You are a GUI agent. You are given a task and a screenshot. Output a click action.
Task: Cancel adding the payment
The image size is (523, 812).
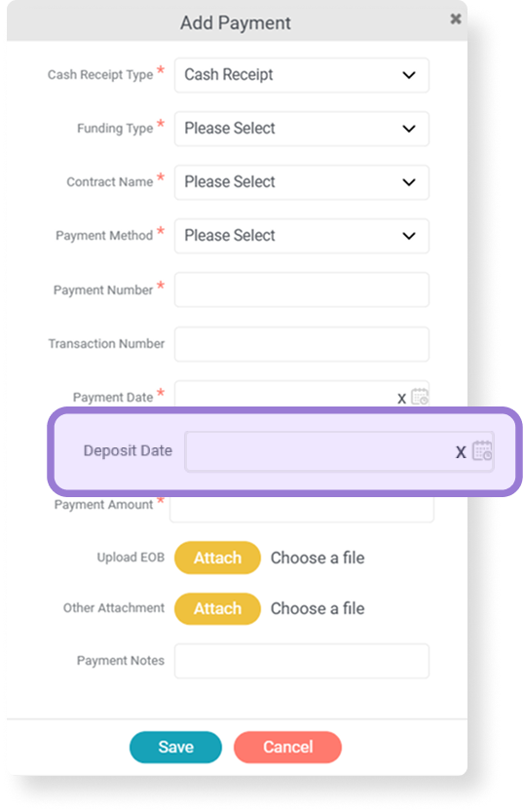(287, 747)
